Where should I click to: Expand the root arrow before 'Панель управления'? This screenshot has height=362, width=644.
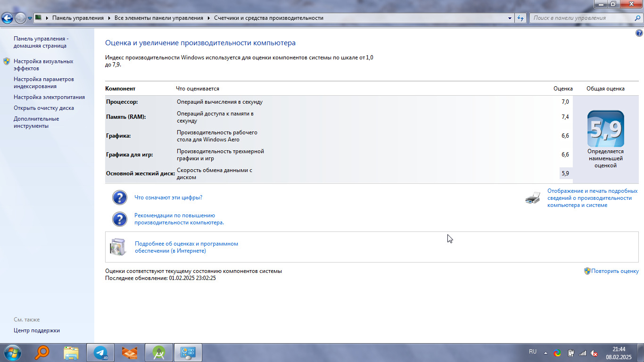point(47,18)
